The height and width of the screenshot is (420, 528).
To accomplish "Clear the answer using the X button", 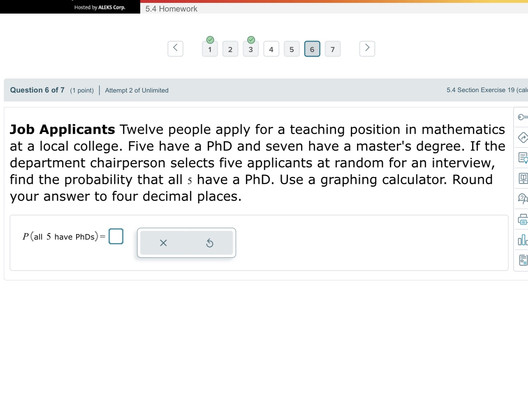I will [x=163, y=243].
